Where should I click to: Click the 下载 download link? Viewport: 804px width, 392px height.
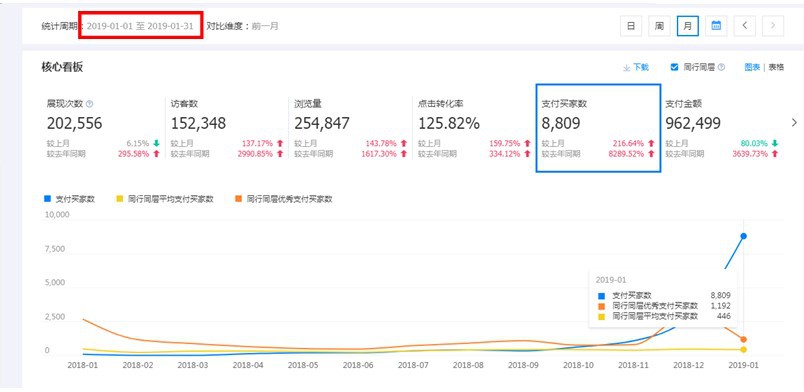(x=636, y=67)
